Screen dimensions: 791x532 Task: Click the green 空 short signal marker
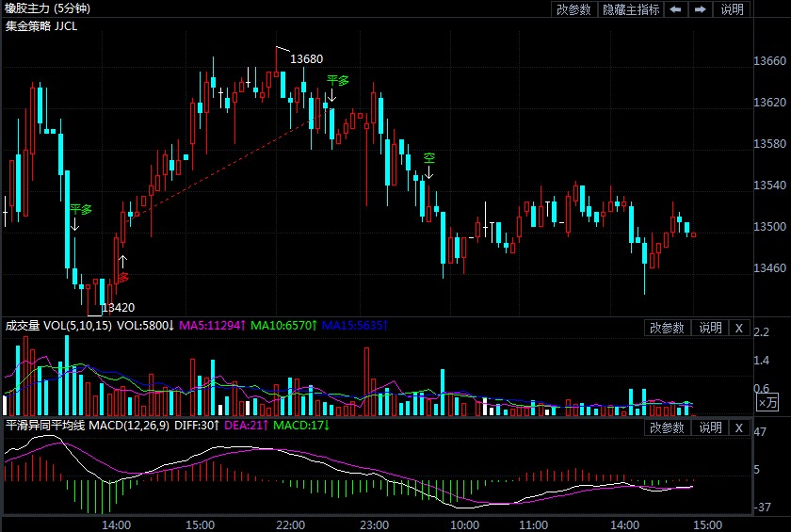[x=428, y=157]
